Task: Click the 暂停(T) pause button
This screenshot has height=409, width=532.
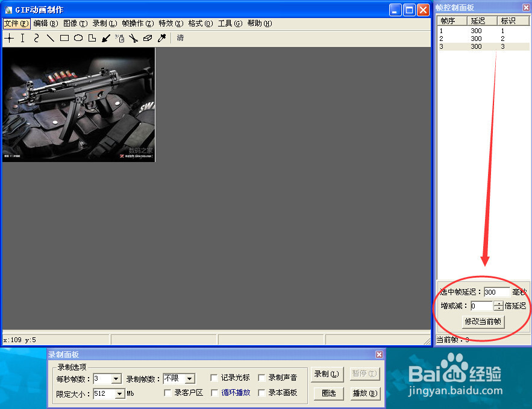Action: (x=364, y=373)
